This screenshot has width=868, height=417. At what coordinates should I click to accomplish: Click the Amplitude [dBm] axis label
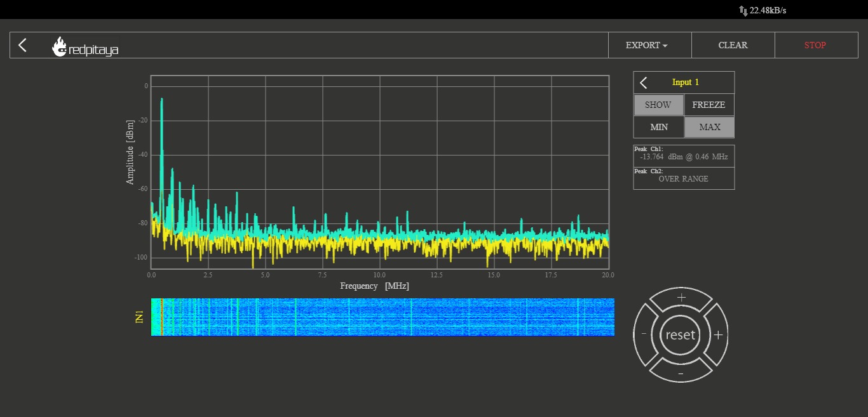(x=130, y=152)
